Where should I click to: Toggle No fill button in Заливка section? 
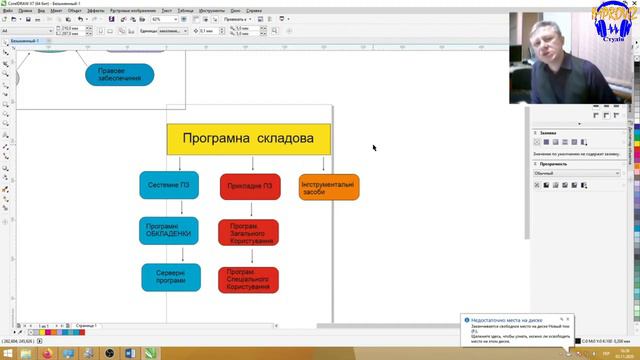tap(537, 142)
